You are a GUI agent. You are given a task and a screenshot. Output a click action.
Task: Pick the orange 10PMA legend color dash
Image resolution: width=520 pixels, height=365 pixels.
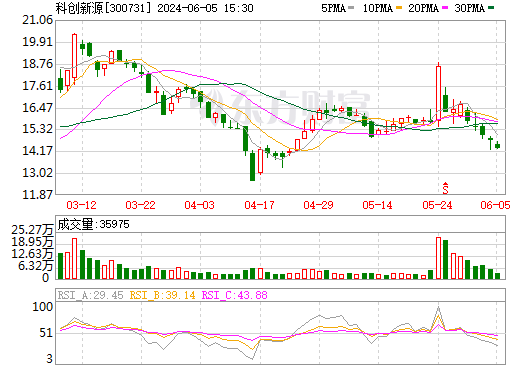coord(398,8)
